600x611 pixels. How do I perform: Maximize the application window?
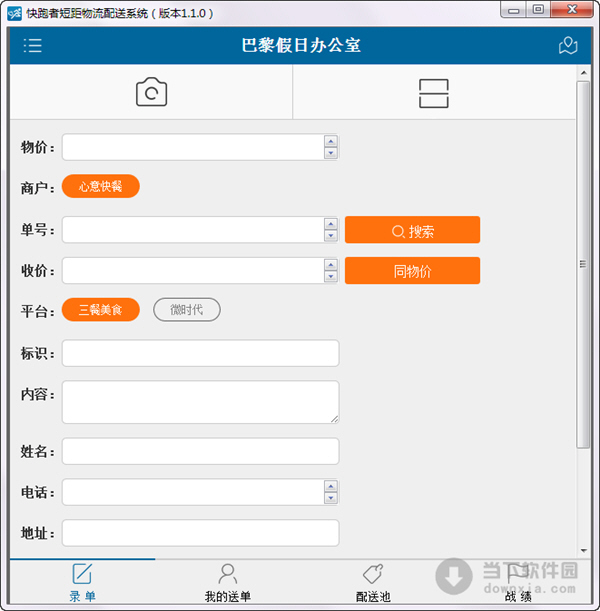pyautogui.click(x=538, y=10)
